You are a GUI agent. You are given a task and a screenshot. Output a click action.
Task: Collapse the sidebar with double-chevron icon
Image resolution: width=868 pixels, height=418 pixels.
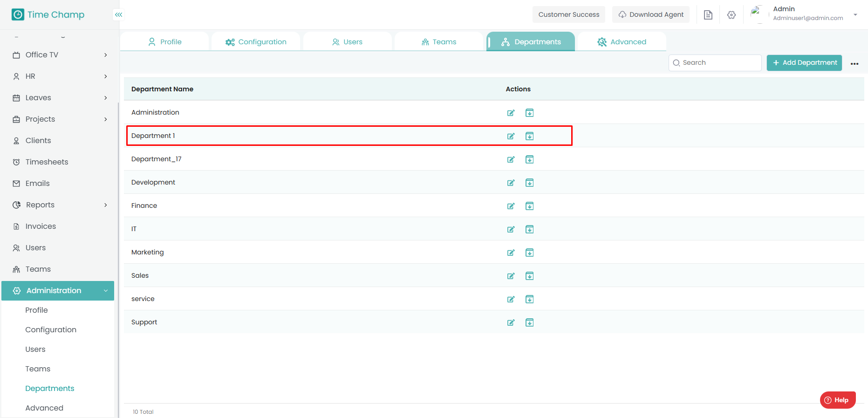coord(119,15)
